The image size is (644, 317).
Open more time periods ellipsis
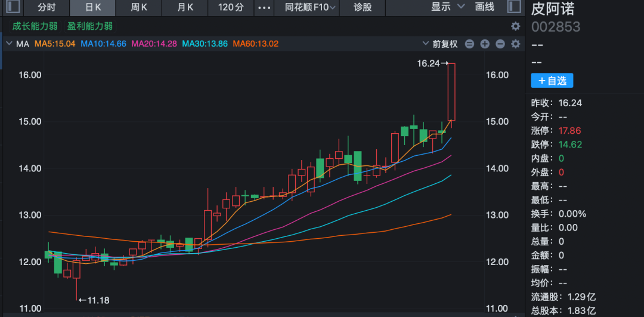(x=262, y=8)
